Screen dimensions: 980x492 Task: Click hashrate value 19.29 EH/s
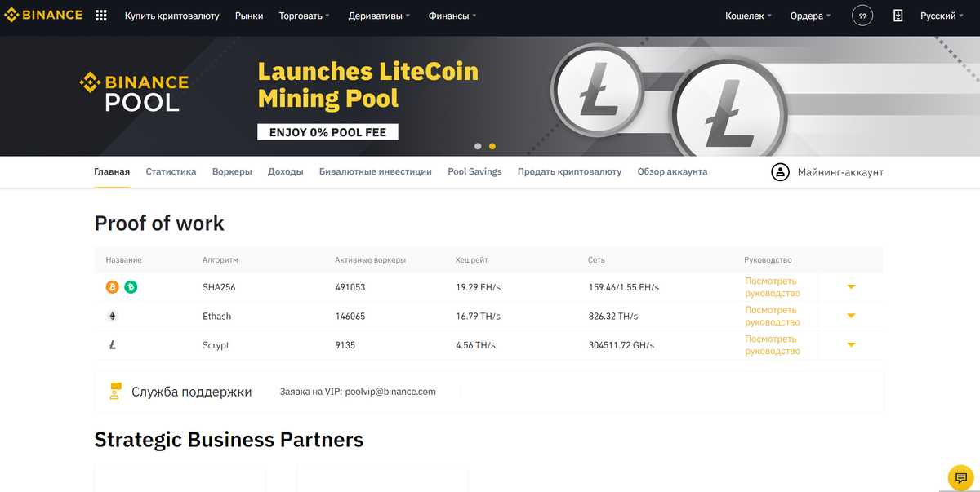coord(478,287)
